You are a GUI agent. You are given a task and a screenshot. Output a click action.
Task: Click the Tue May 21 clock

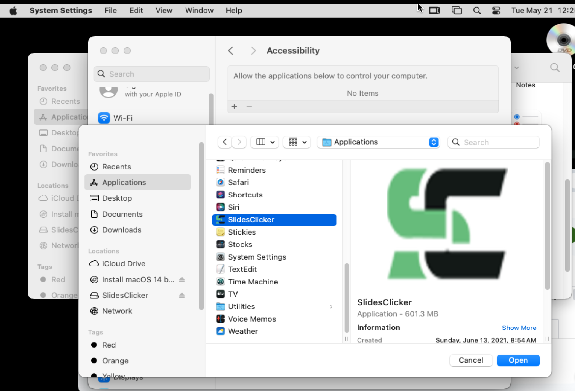click(543, 11)
